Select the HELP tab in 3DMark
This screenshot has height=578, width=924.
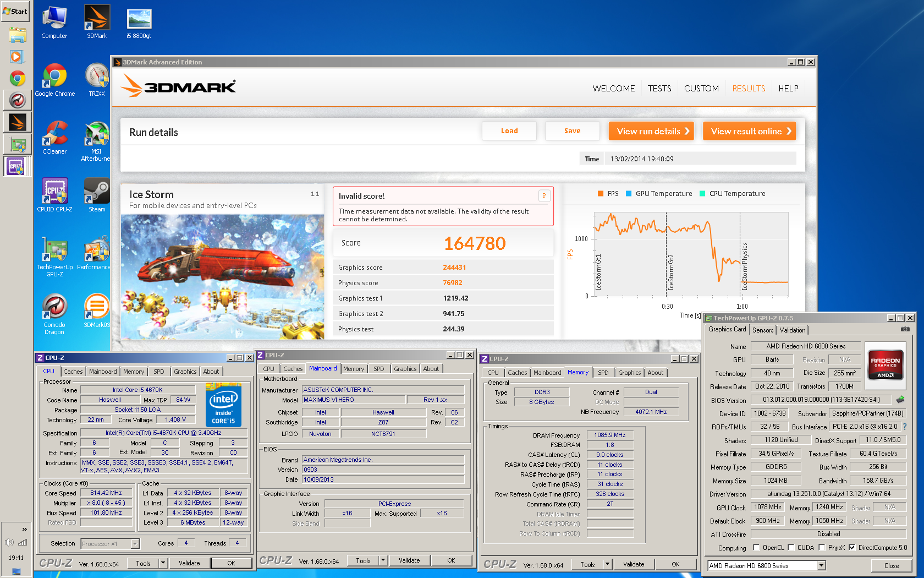788,88
